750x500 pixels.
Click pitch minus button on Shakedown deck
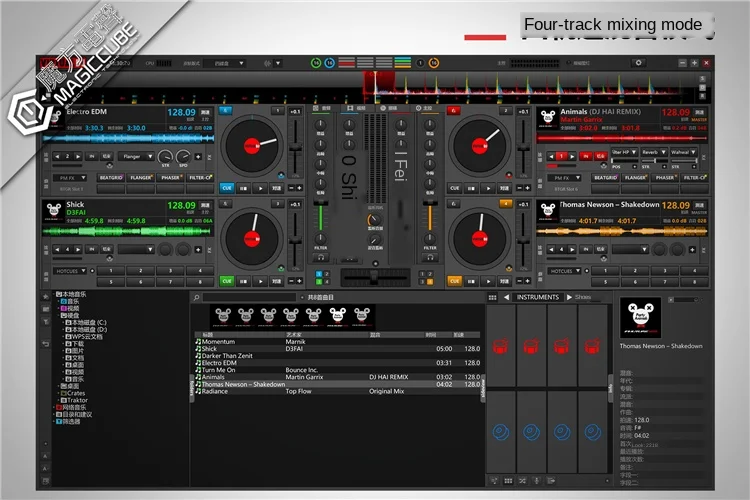(520, 281)
